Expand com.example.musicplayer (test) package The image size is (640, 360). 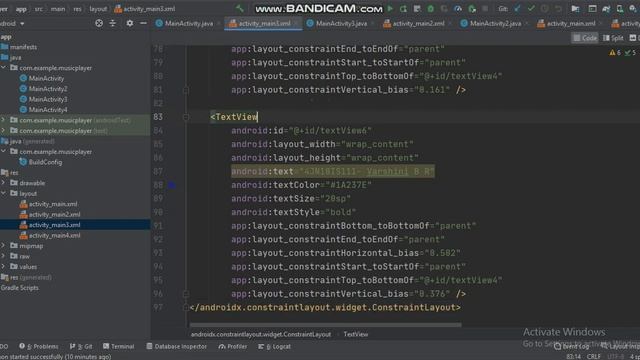[x=4, y=131]
